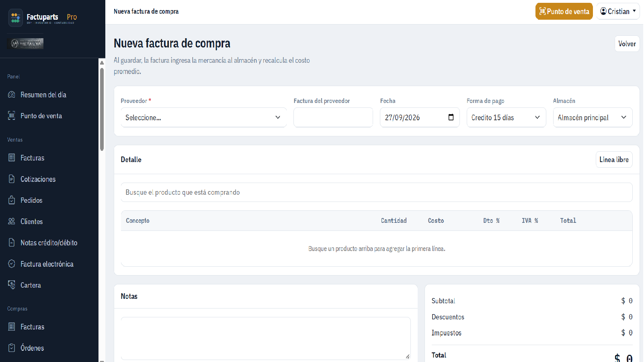Click the Línea libre button
Image resolution: width=644 pixels, height=362 pixels.
pos(614,160)
